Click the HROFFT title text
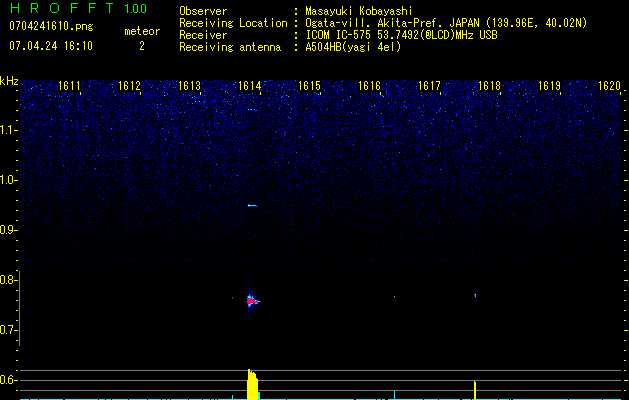This screenshot has width=629, height=400. click(x=59, y=9)
